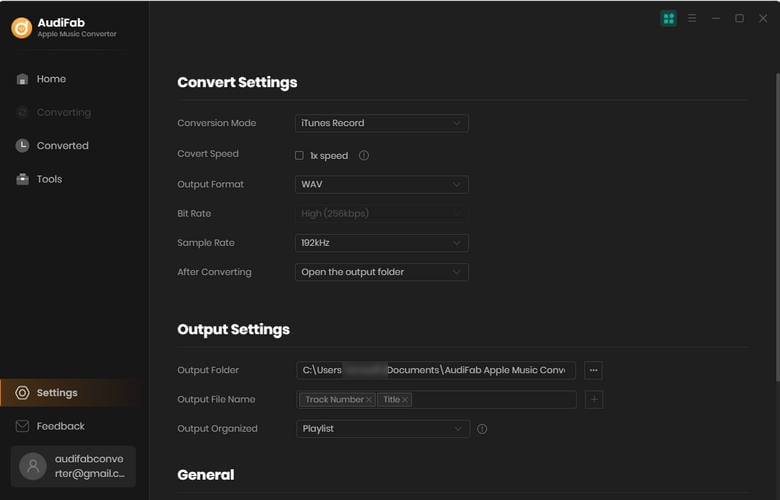Open the hamburger menu icon
This screenshot has height=500, width=780.
click(692, 18)
